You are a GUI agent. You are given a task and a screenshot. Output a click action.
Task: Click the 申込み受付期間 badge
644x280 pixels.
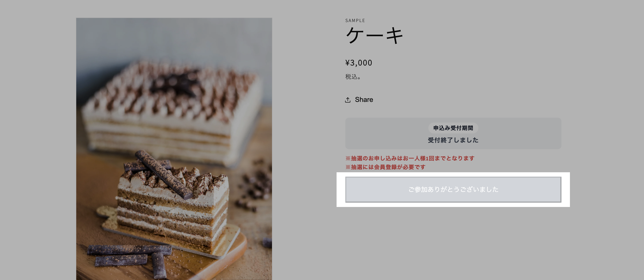click(453, 128)
